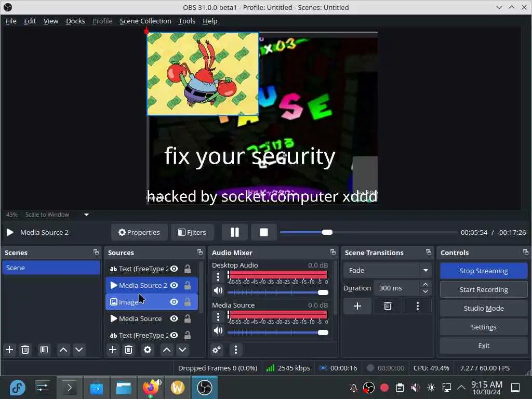
Task: Click Stop Streaming button
Action: [484, 271]
